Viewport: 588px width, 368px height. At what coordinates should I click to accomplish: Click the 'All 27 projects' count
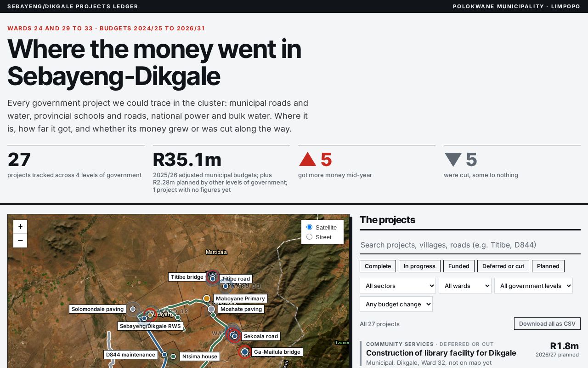pos(379,324)
